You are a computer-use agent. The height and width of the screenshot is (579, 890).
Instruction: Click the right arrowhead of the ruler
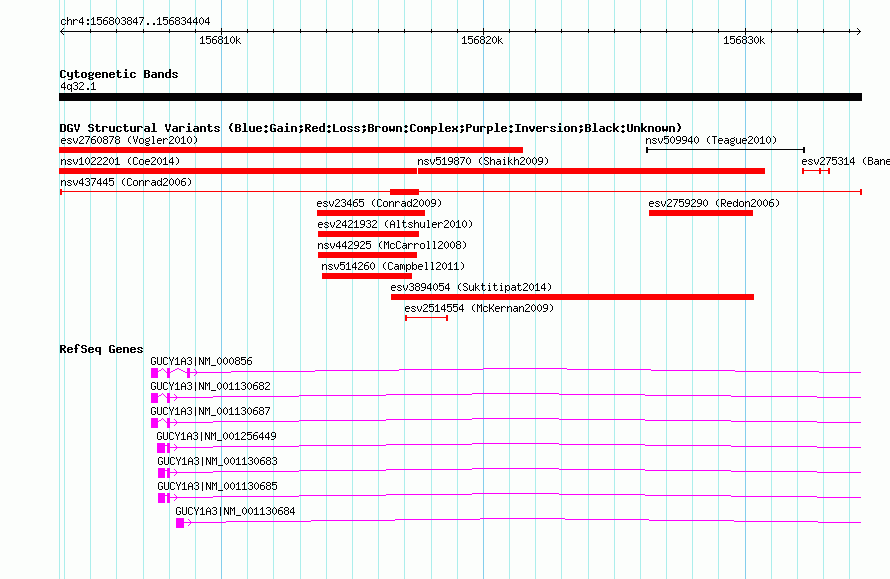pyautogui.click(x=858, y=31)
